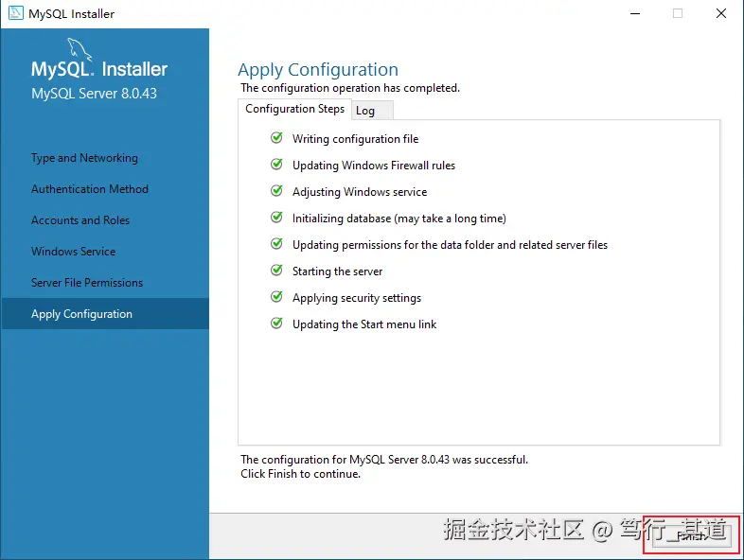Click the check mark next to Adjusting Windows service

[276, 191]
